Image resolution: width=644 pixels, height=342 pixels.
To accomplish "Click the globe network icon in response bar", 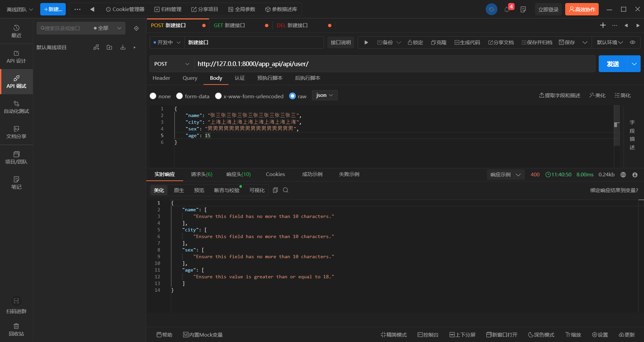I will tap(623, 174).
